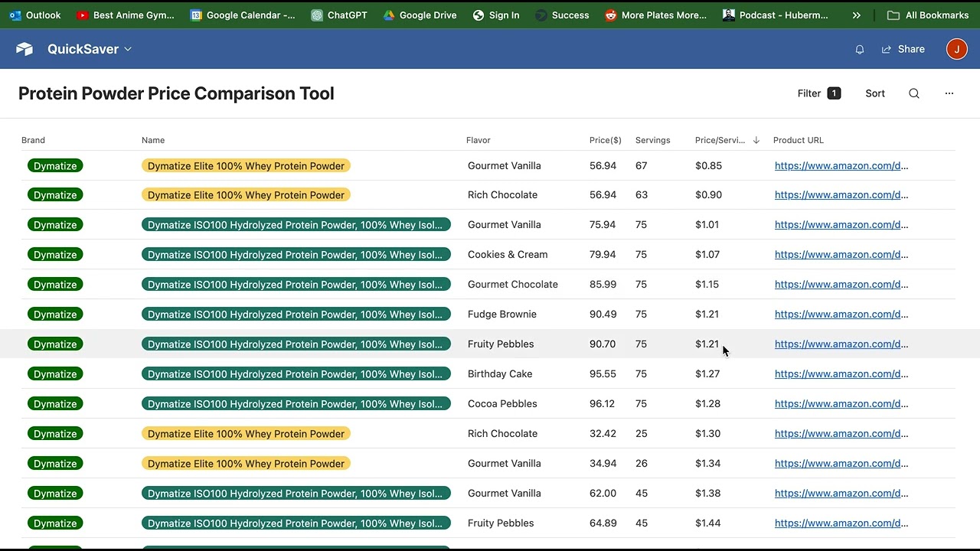Open the All Bookmarks folder

(927, 15)
